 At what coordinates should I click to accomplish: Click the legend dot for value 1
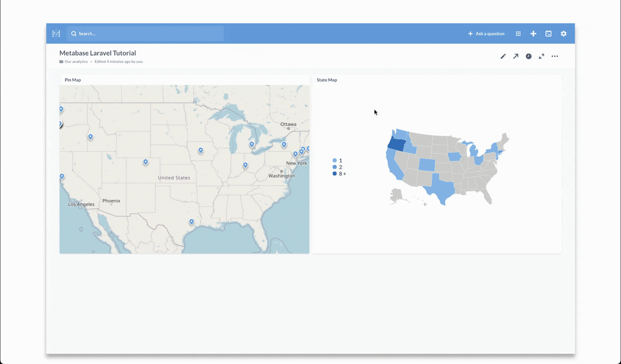tap(335, 160)
